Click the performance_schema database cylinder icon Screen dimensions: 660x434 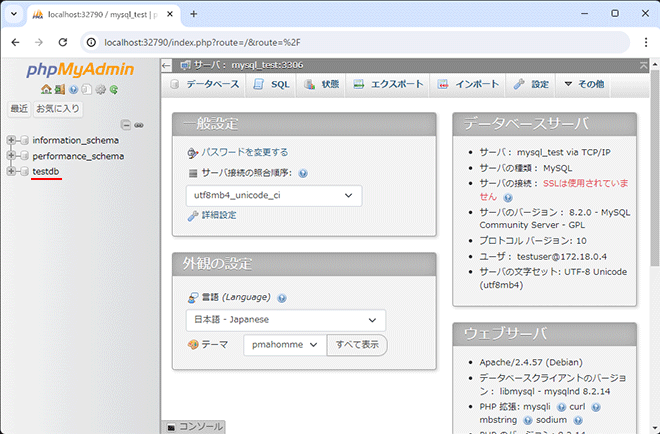tap(24, 156)
